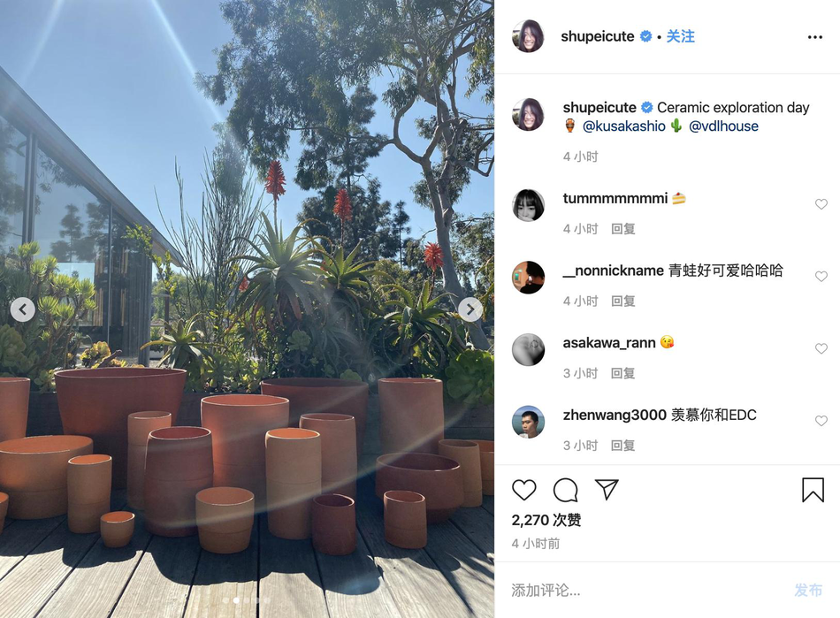Open shupeicute's header profile picture

[x=528, y=36]
